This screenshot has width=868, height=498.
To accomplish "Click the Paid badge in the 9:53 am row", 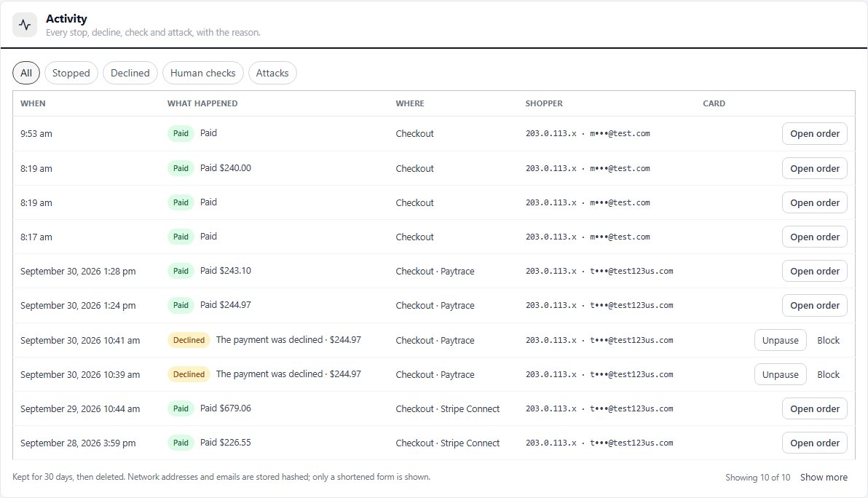I will 181,133.
